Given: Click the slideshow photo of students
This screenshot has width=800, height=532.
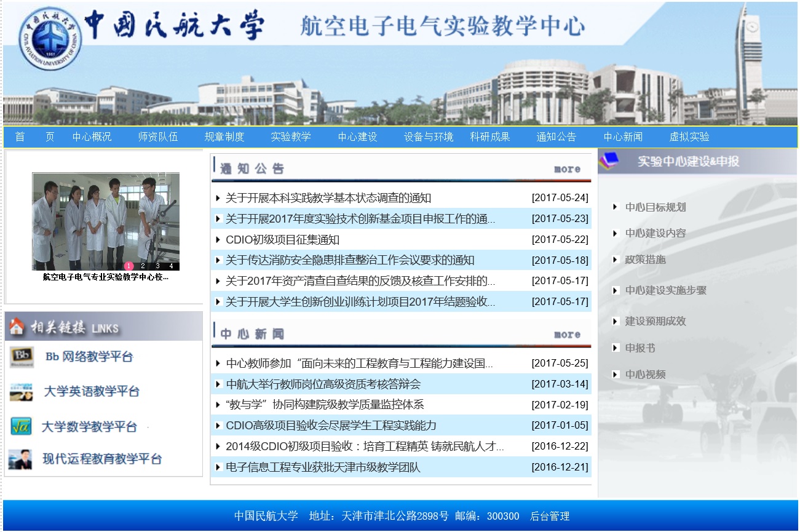Looking at the screenshot, I should point(106,218).
